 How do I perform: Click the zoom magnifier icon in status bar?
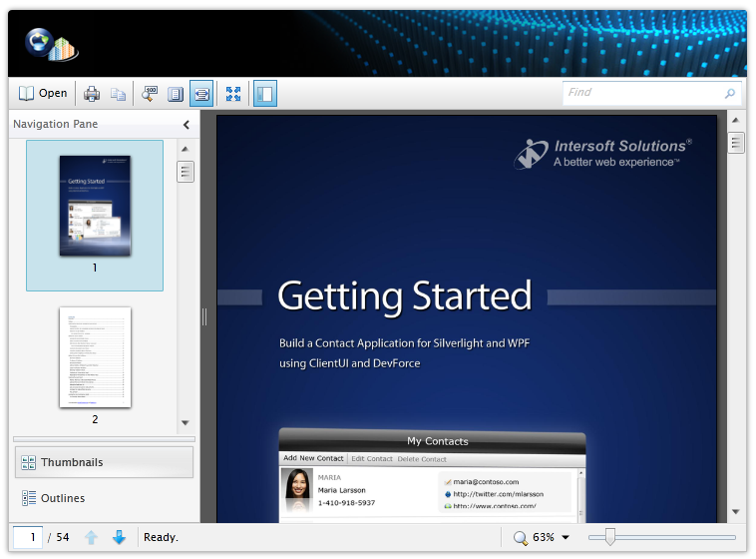coord(521,537)
